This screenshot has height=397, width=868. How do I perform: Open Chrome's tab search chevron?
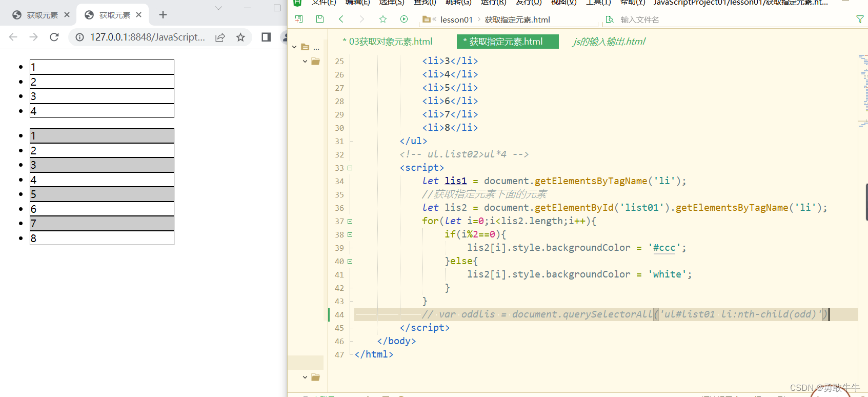[x=218, y=8]
